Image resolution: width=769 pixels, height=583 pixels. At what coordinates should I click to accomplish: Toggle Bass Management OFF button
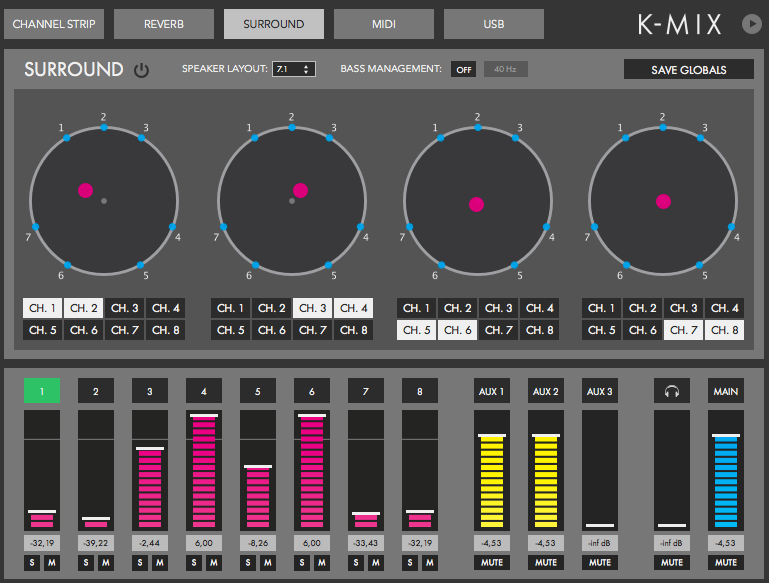[463, 70]
